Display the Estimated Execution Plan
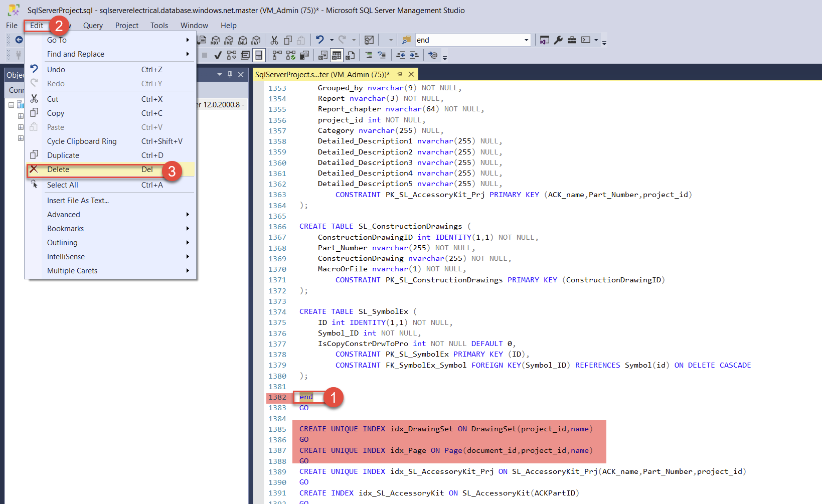The height and width of the screenshot is (504, 822). [x=232, y=55]
